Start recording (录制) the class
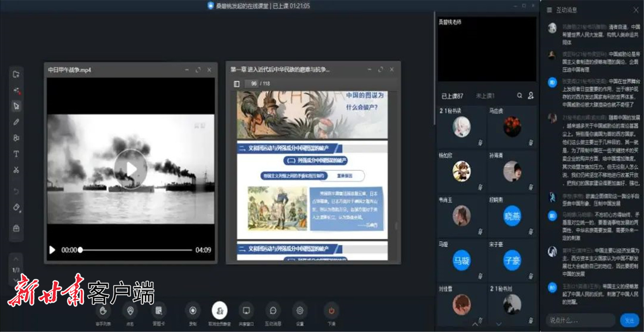This screenshot has width=644, height=332. (x=193, y=314)
